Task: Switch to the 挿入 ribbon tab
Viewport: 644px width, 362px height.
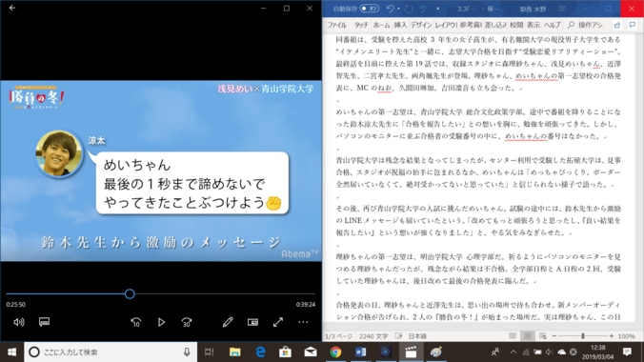Action: coord(400,25)
